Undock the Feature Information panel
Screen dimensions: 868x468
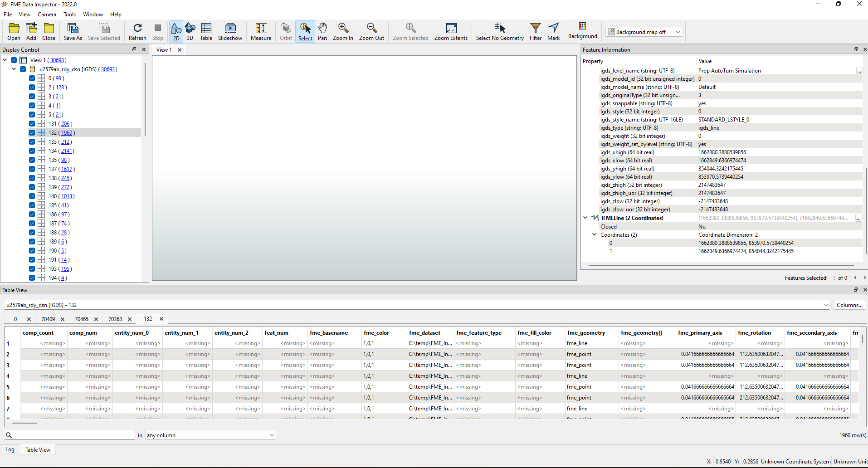click(x=856, y=49)
